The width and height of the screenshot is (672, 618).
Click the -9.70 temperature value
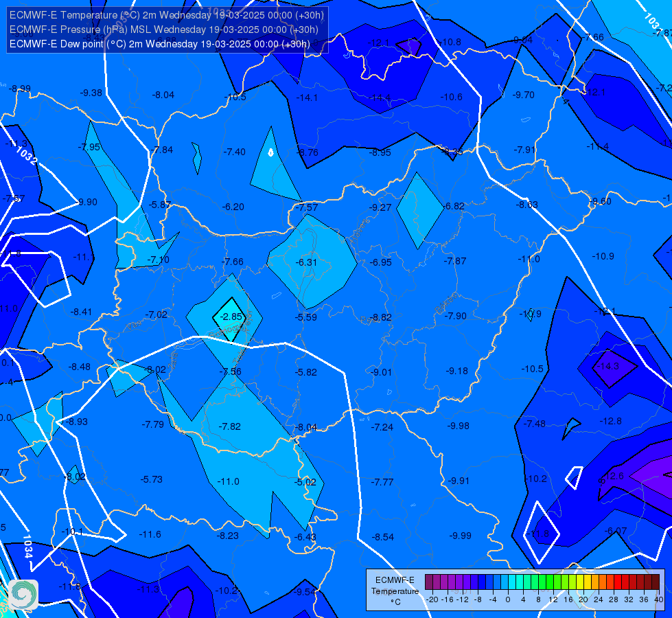point(524,95)
